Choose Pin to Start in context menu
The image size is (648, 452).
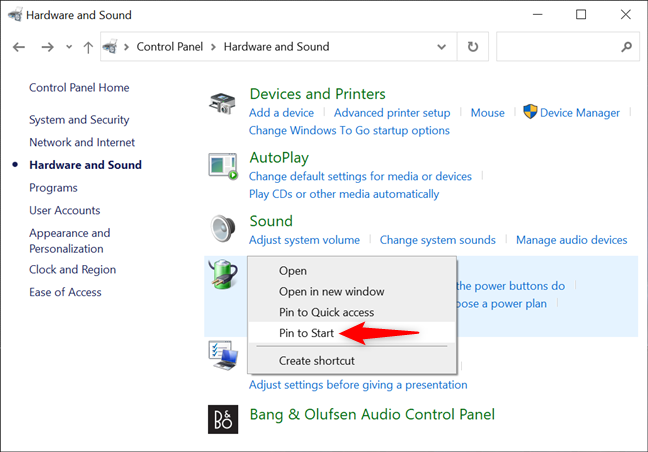pyautogui.click(x=306, y=333)
